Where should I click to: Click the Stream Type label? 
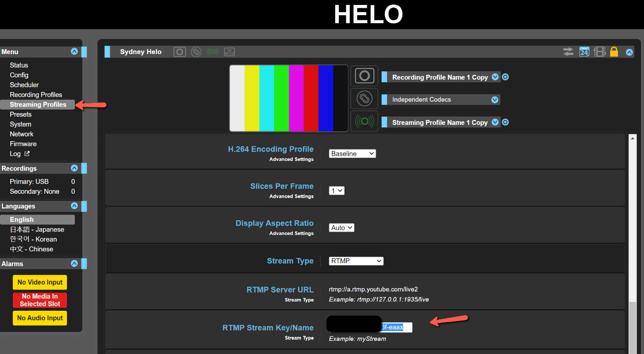pos(290,261)
